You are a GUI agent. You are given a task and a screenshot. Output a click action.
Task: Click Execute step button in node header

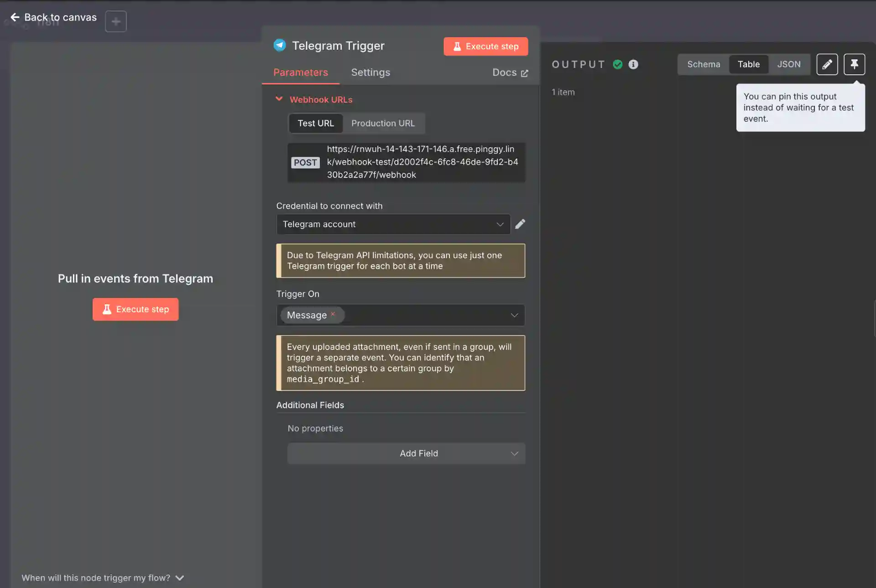(486, 47)
